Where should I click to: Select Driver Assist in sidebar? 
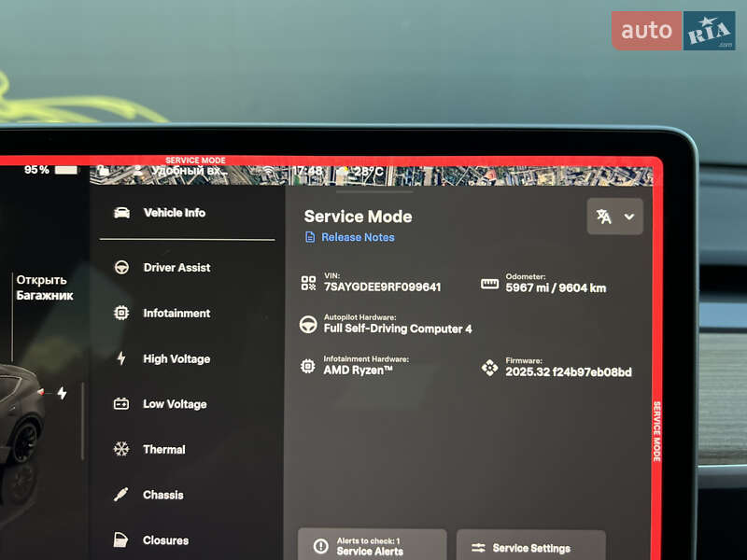pyautogui.click(x=176, y=268)
